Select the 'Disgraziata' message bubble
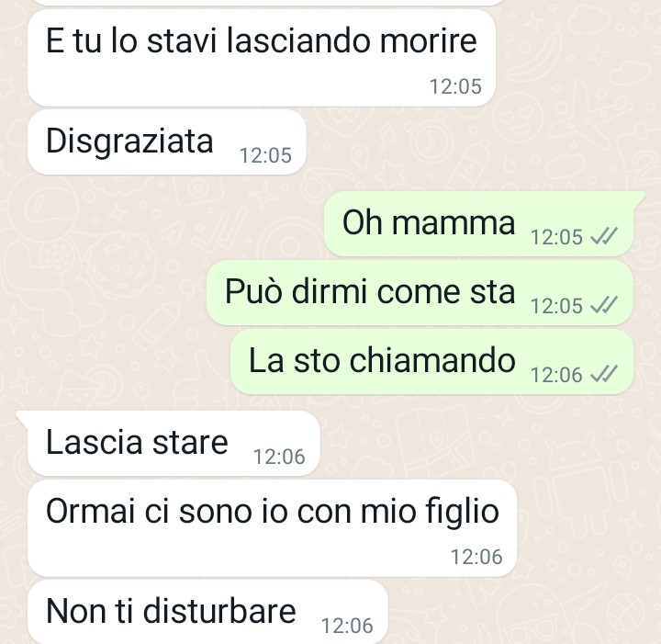 [166, 142]
